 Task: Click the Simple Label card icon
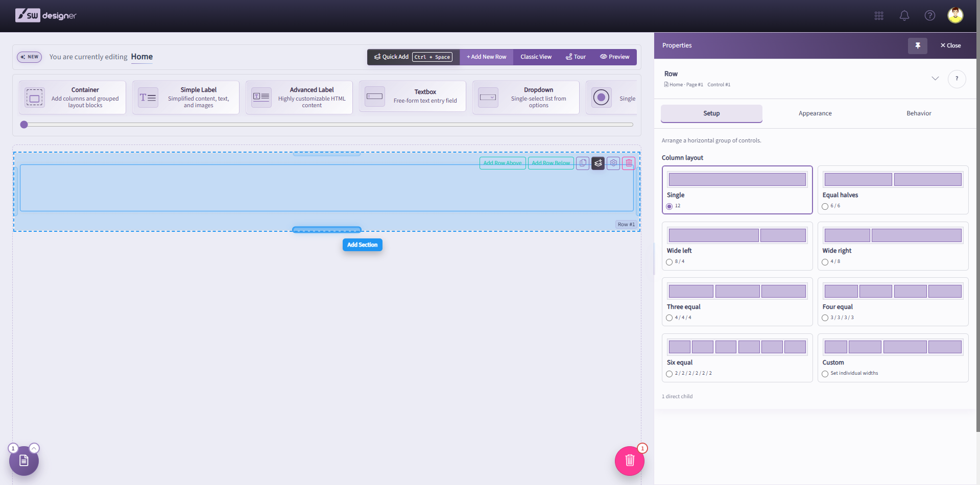point(148,98)
